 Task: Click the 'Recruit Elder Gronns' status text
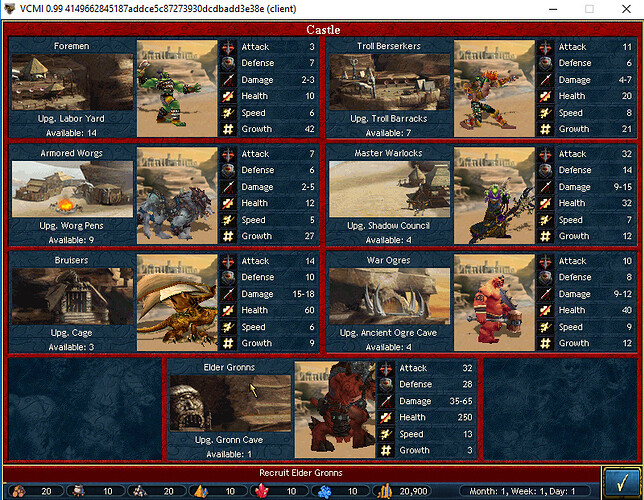tap(301, 473)
